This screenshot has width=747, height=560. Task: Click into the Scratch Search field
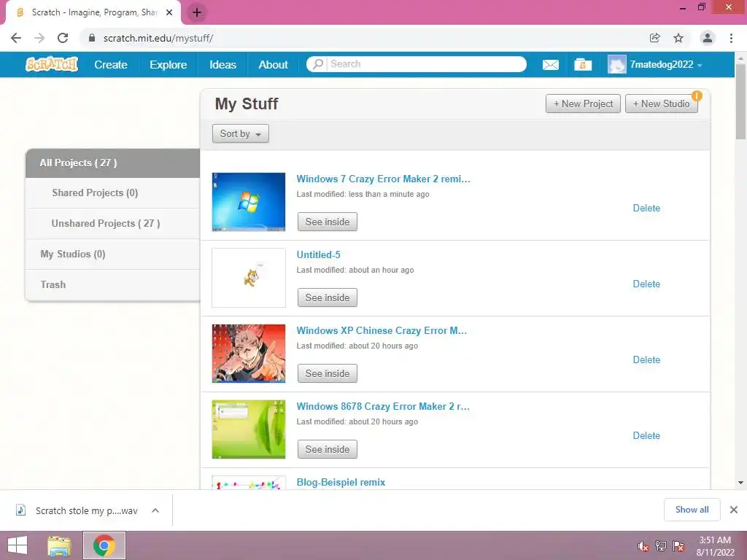click(426, 64)
